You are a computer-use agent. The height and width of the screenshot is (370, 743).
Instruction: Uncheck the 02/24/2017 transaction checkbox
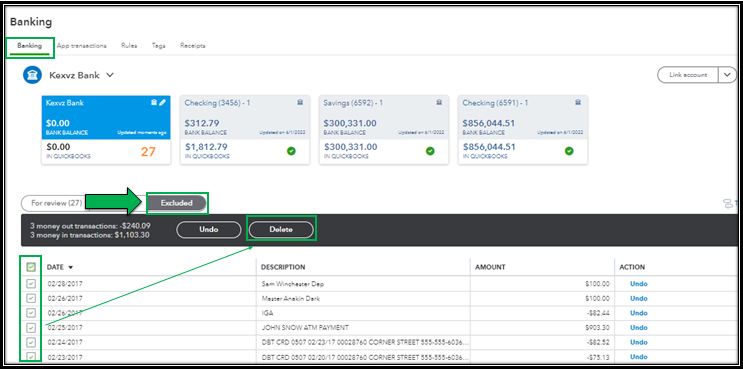click(x=31, y=342)
